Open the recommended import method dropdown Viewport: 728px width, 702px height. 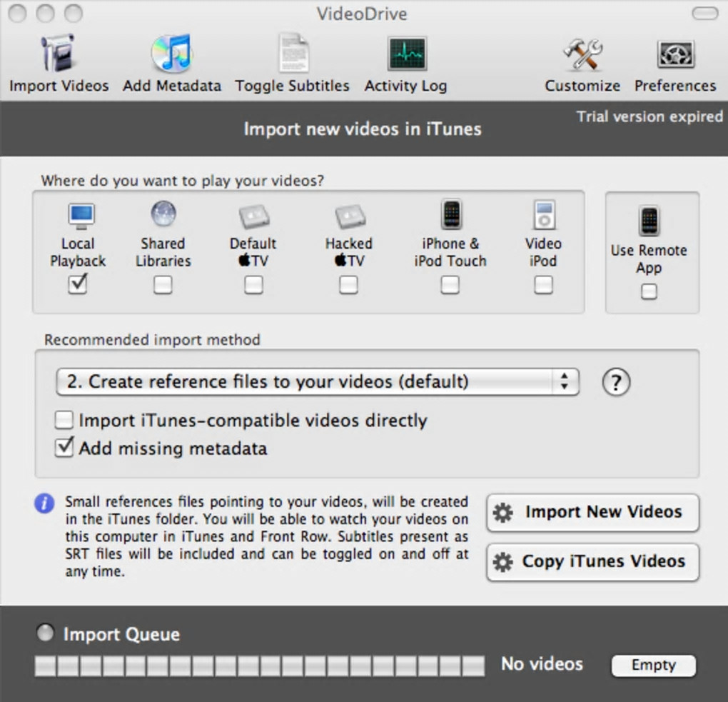pyautogui.click(x=318, y=382)
